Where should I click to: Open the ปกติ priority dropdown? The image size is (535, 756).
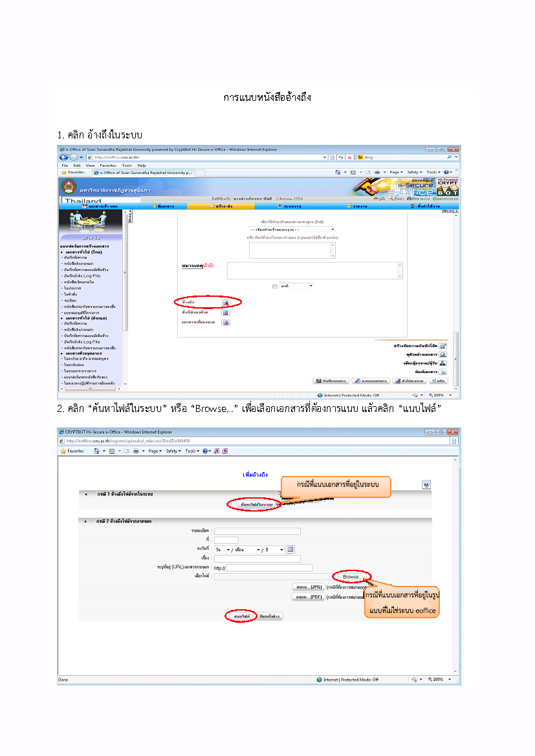[x=296, y=286]
